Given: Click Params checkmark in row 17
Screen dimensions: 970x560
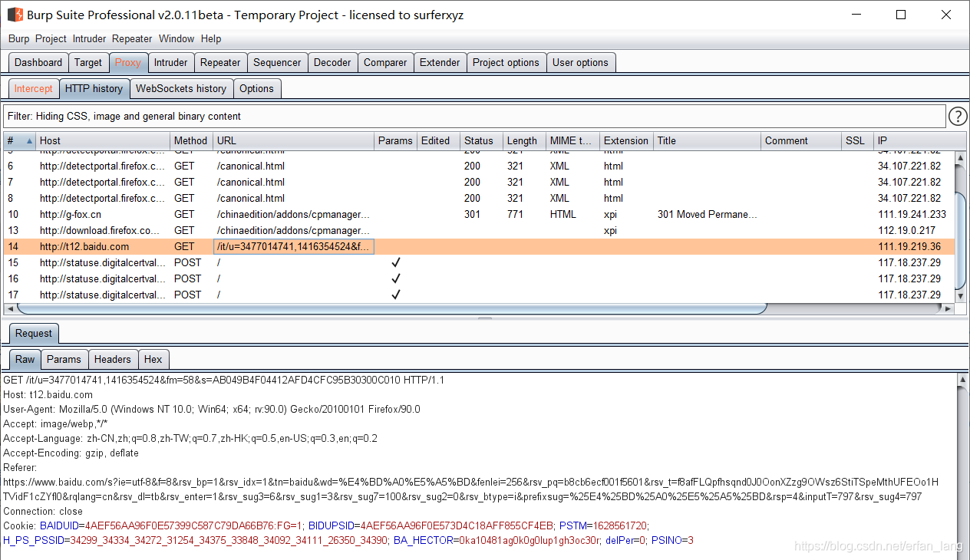Looking at the screenshot, I should pyautogui.click(x=396, y=295).
